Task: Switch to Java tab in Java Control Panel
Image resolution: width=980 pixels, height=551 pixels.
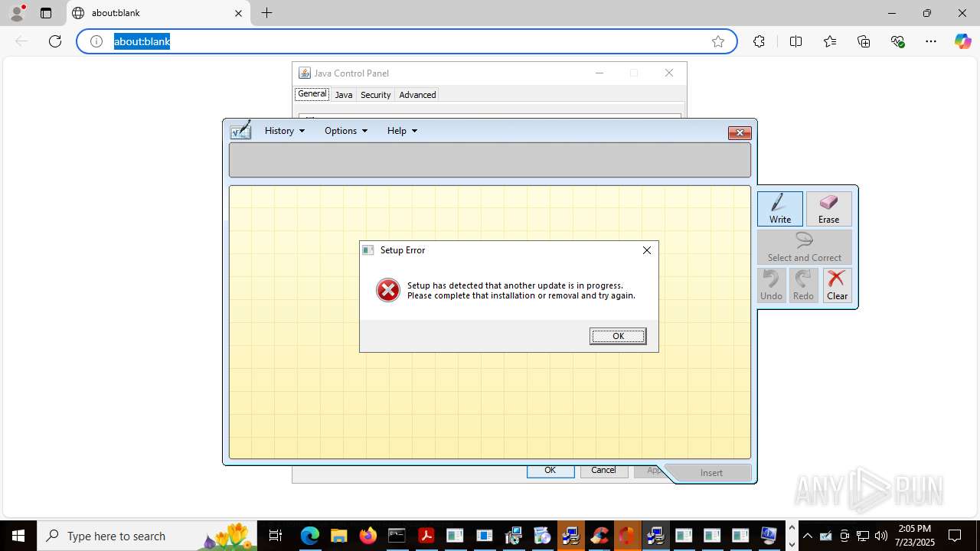Action: (x=344, y=95)
